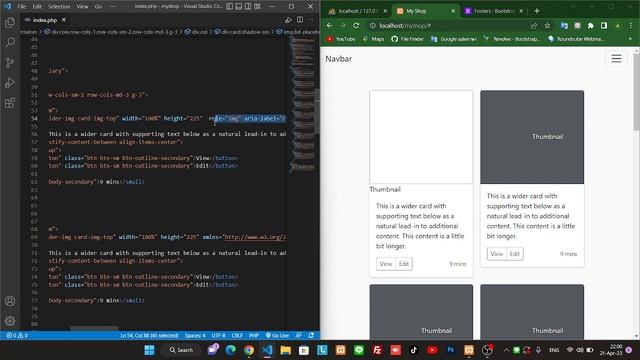Image resolution: width=640 pixels, height=360 pixels.
Task: Open the Accounts icon in VS Code
Action: [x=10, y=301]
